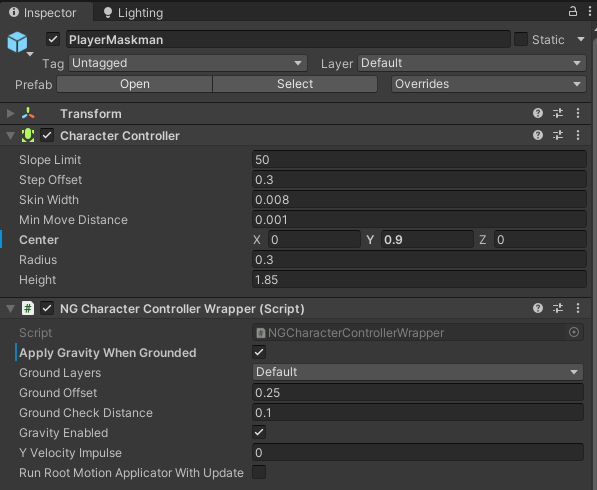Open NG Character Controller Wrapper options menu
Screen dimensions: 597x490
click(578, 308)
